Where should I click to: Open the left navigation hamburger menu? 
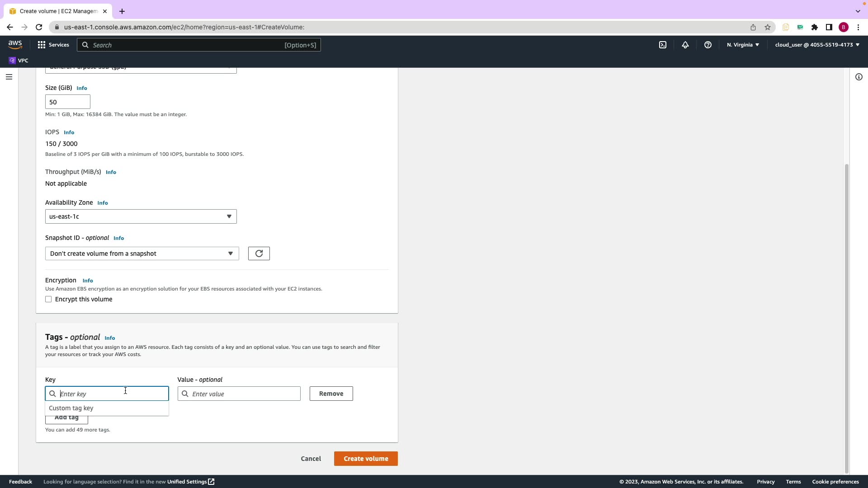point(9,77)
